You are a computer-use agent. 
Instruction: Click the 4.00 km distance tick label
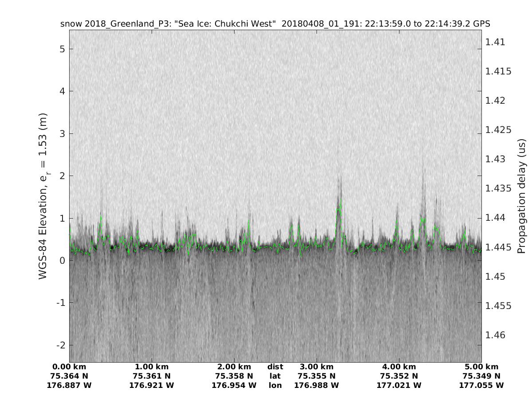tap(399, 367)
